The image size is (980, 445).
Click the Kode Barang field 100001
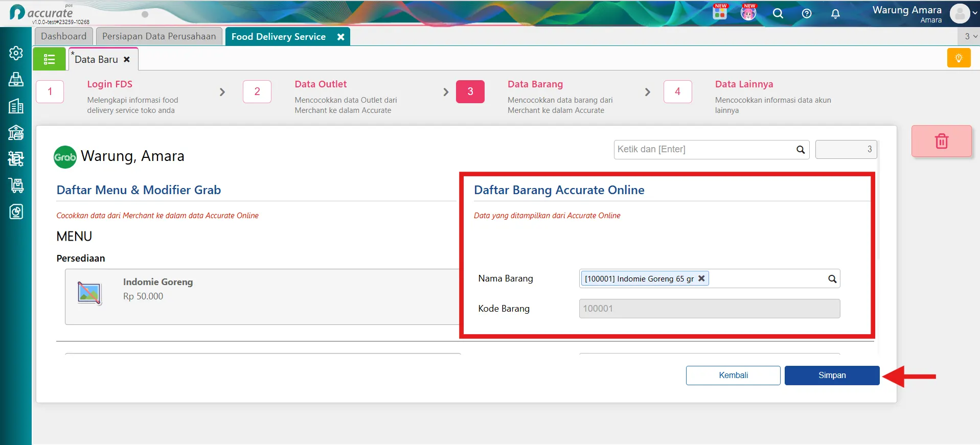(x=710, y=309)
